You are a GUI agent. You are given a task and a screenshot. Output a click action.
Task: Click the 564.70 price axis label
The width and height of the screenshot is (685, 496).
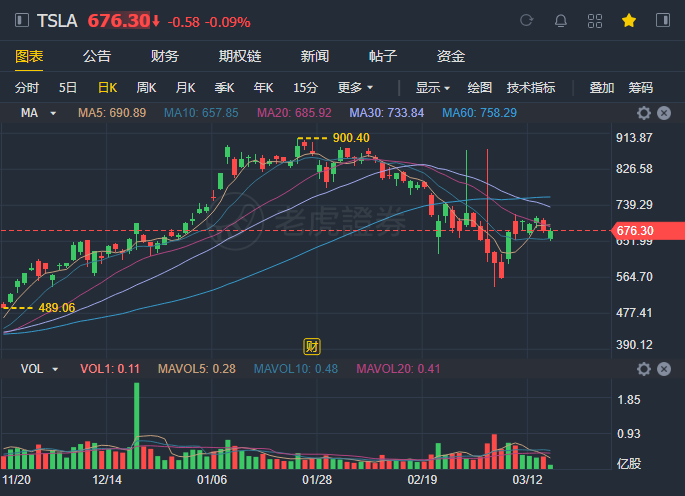[x=634, y=277]
